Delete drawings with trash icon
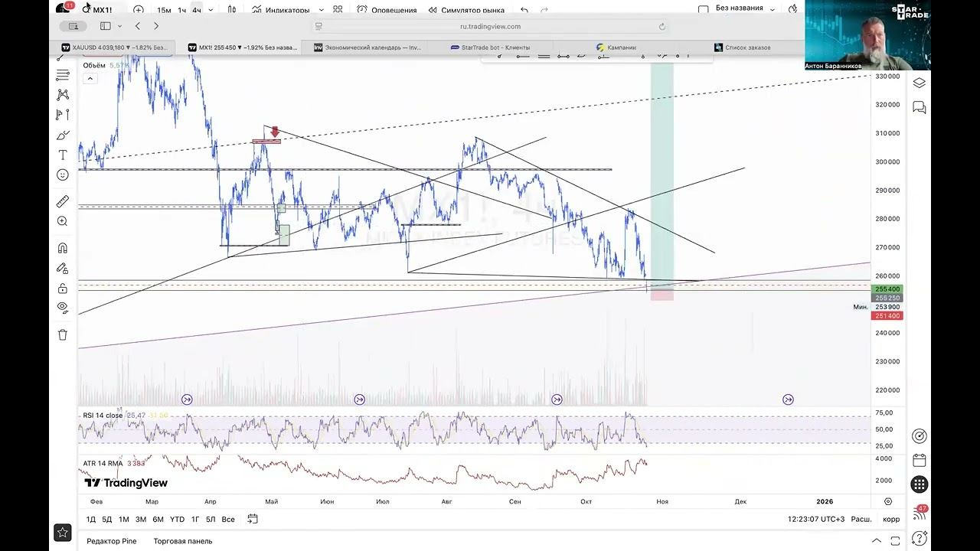This screenshot has width=980, height=551. (63, 334)
